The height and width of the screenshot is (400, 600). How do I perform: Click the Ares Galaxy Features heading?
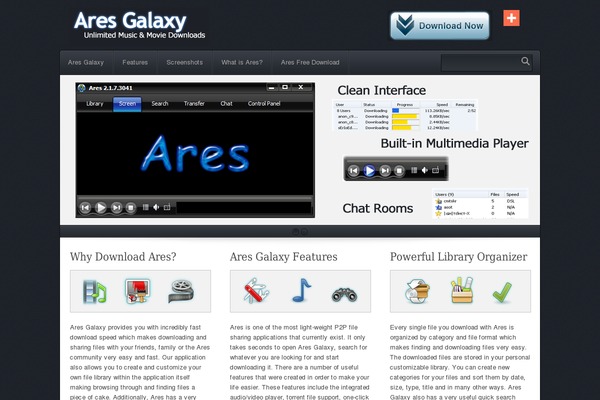pyautogui.click(x=284, y=257)
